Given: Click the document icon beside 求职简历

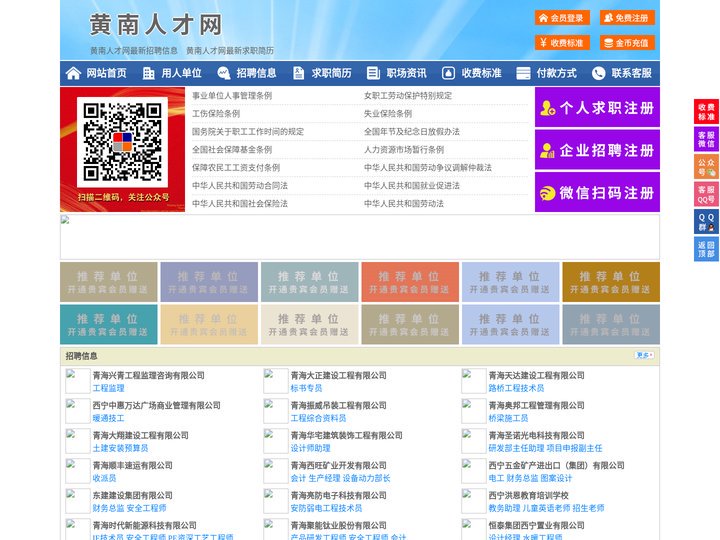Looking at the screenshot, I should click(x=298, y=73).
